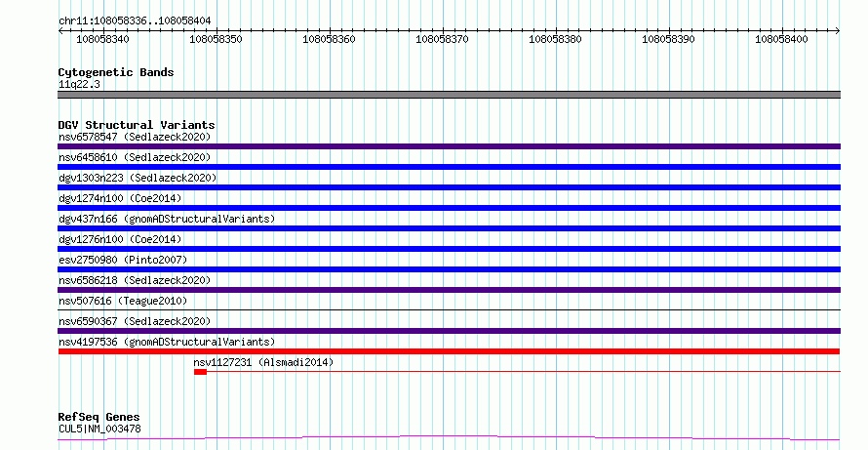
Task: Select the Cytogenetic Bands track title
Action: click(116, 72)
